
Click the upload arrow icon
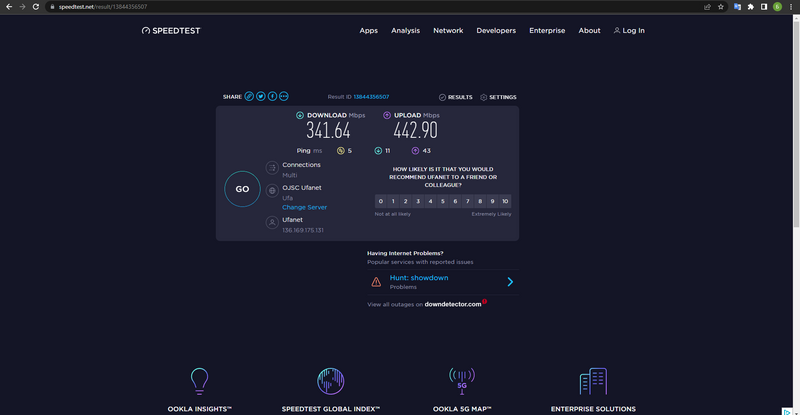coord(387,115)
